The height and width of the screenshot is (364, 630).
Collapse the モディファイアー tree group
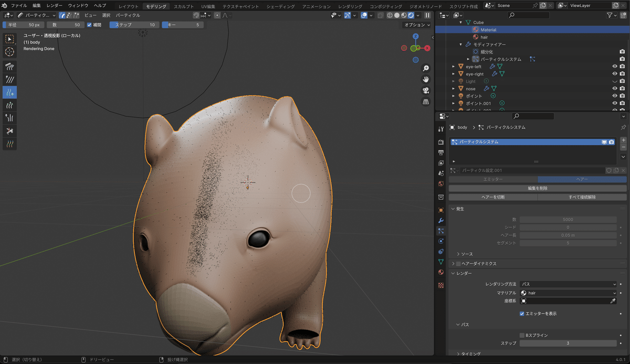pyautogui.click(x=461, y=45)
